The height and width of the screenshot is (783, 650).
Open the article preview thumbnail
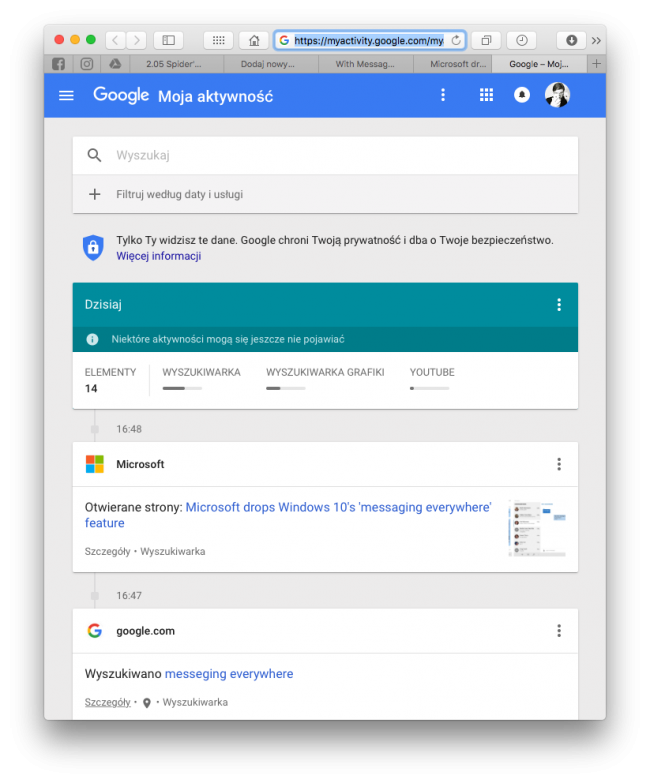coord(538,528)
